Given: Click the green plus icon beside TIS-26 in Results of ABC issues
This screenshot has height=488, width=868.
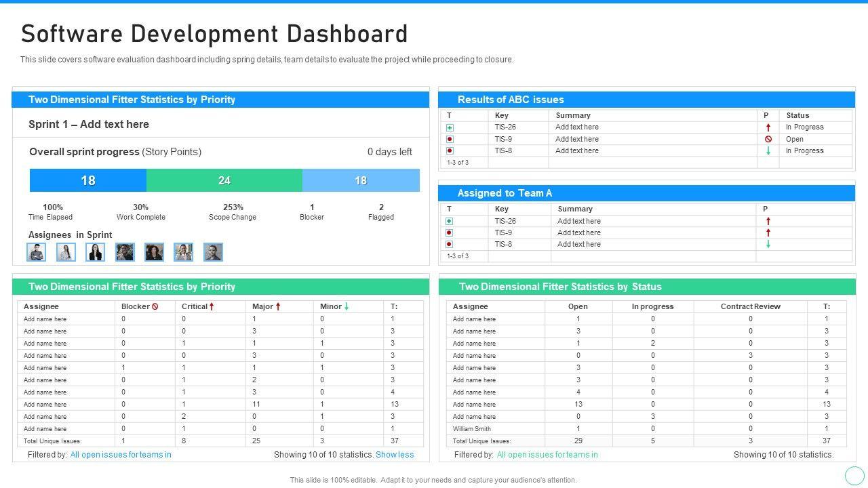Looking at the screenshot, I should (450, 127).
